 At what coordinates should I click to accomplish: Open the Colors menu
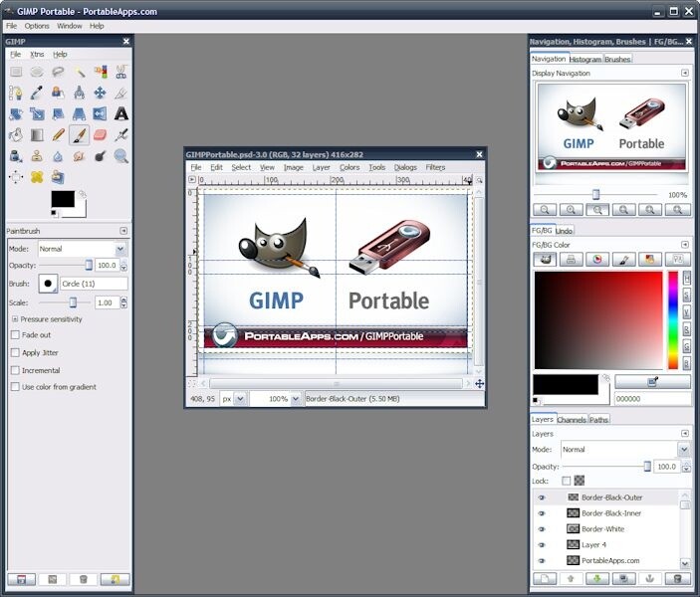pyautogui.click(x=350, y=167)
